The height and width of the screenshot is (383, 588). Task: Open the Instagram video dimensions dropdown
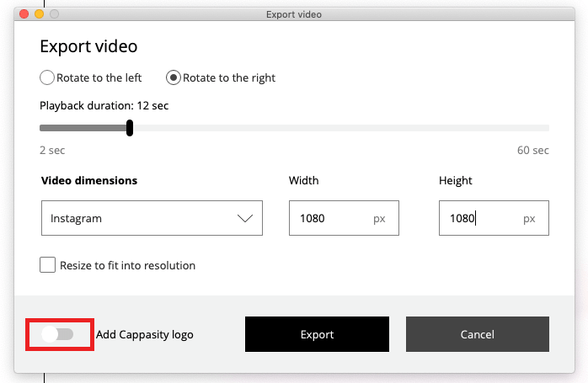(152, 218)
